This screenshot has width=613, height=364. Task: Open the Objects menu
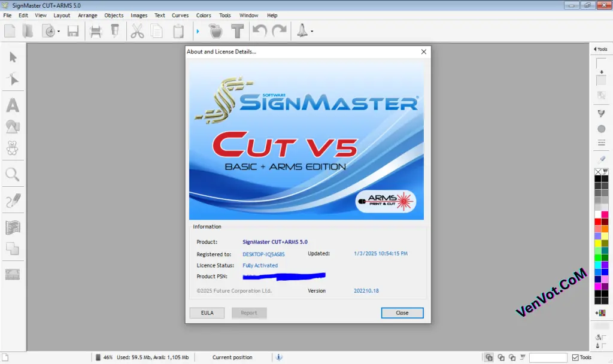pos(114,15)
